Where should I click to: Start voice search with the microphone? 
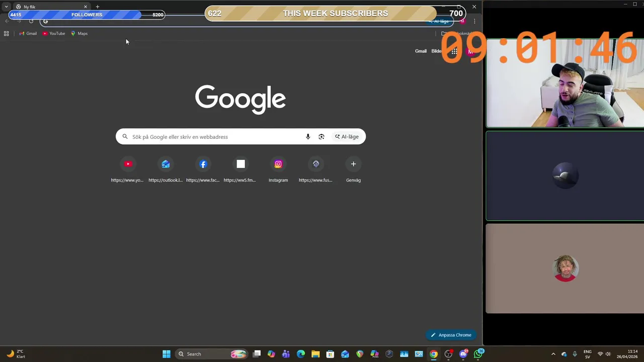click(x=308, y=137)
